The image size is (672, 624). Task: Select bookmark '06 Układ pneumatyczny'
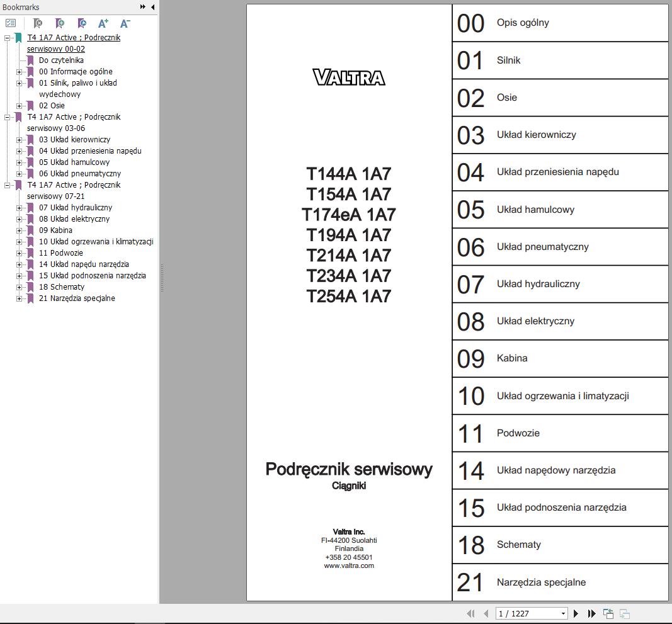click(80, 174)
